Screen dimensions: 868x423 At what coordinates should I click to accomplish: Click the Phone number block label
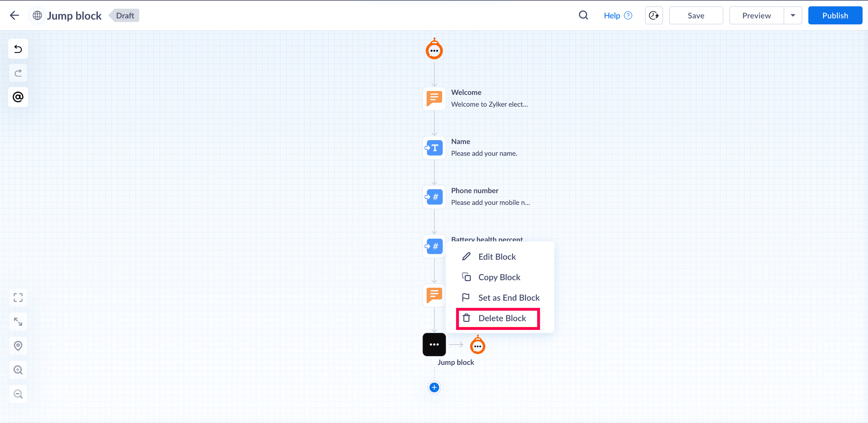click(x=474, y=191)
